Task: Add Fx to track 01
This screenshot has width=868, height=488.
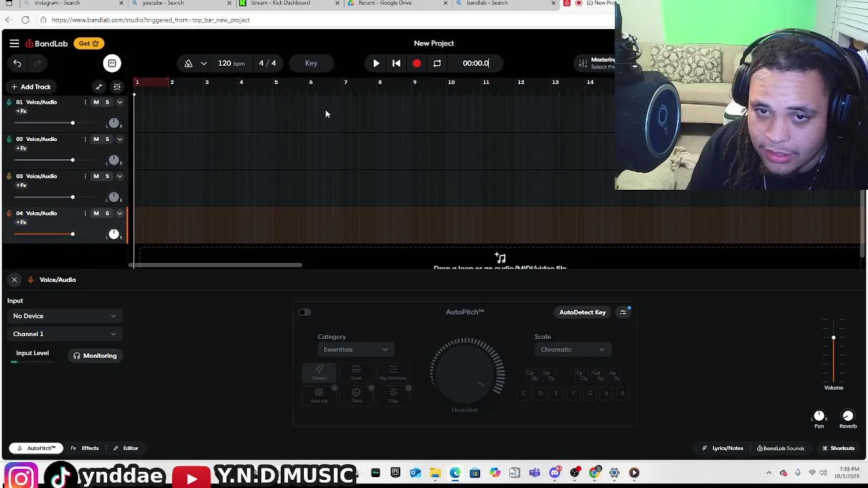Action: coord(21,111)
